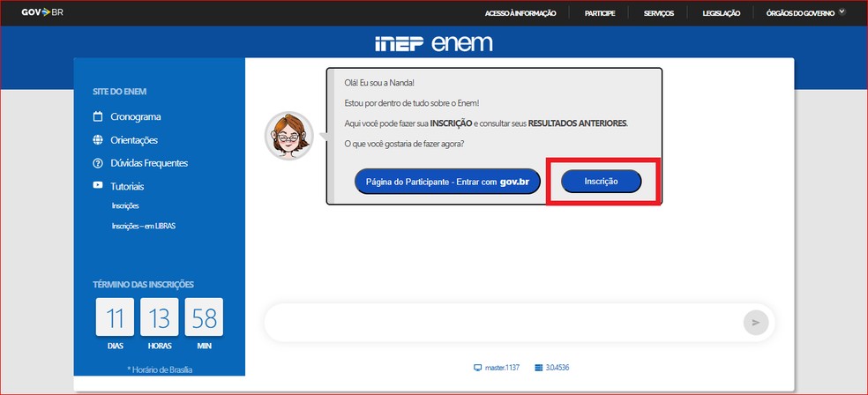The image size is (868, 395).
Task: Open the Inscrições tutorial sublink
Action: click(125, 205)
